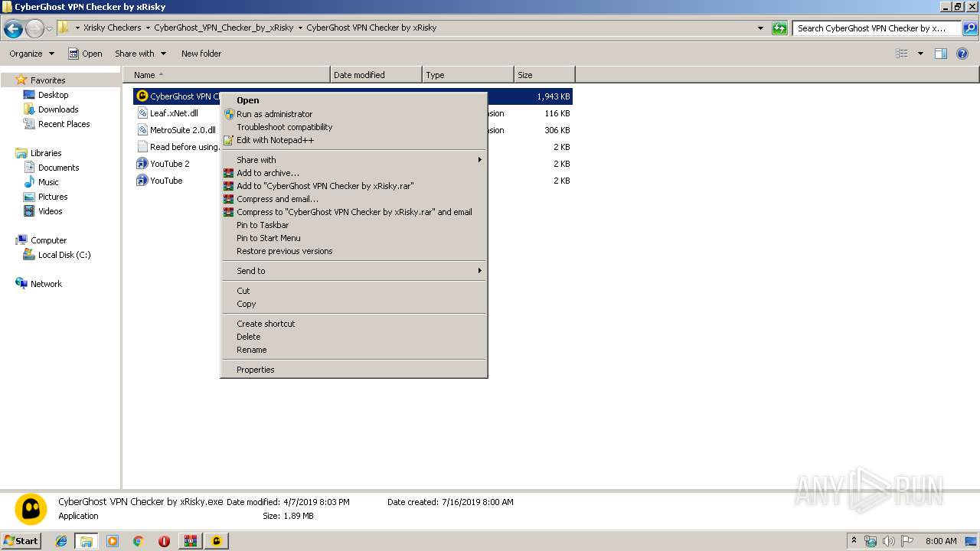The image size is (980, 551).
Task: Click the New folder button
Action: click(201, 54)
